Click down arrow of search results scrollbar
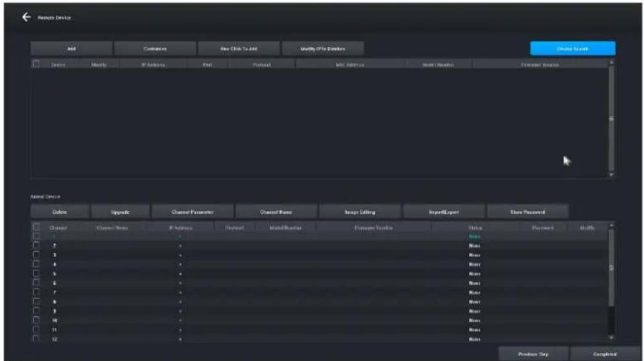The width and height of the screenshot is (644, 361). pyautogui.click(x=611, y=175)
